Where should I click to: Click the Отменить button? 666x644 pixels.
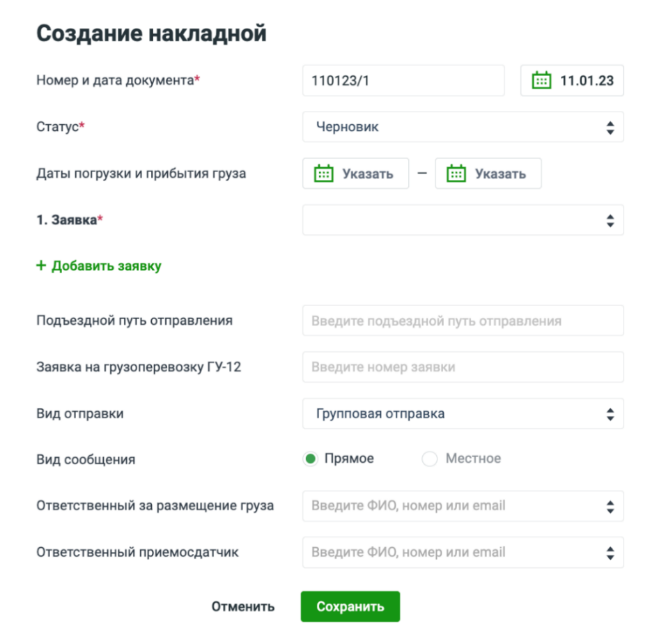pyautogui.click(x=243, y=606)
